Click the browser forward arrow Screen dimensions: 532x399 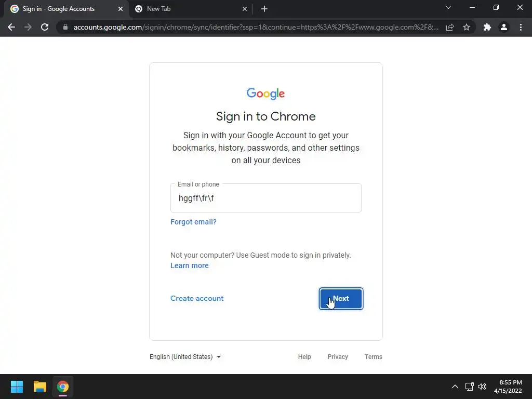pos(28,27)
